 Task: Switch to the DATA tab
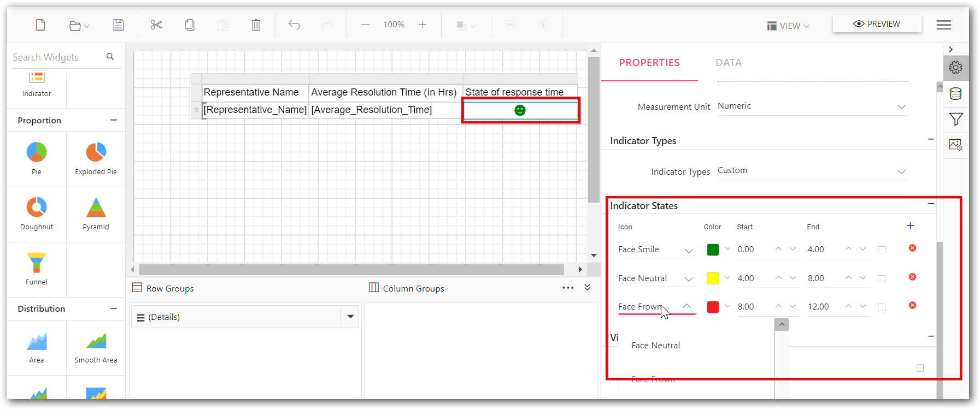tap(729, 63)
